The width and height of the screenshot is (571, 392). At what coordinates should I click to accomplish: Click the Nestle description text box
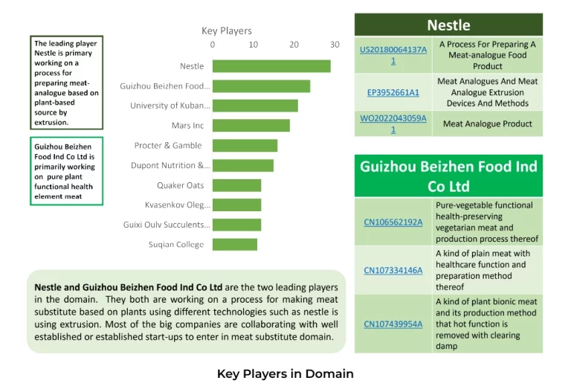click(x=67, y=83)
